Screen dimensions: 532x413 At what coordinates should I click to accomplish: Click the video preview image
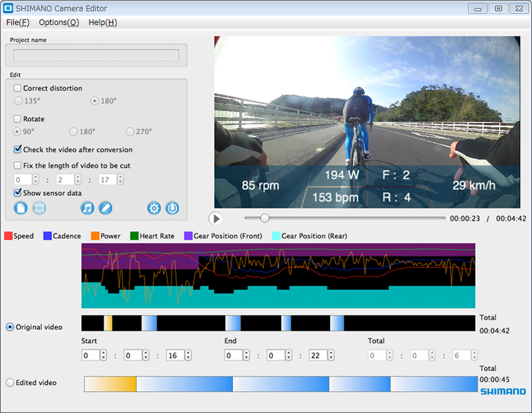[x=367, y=122]
